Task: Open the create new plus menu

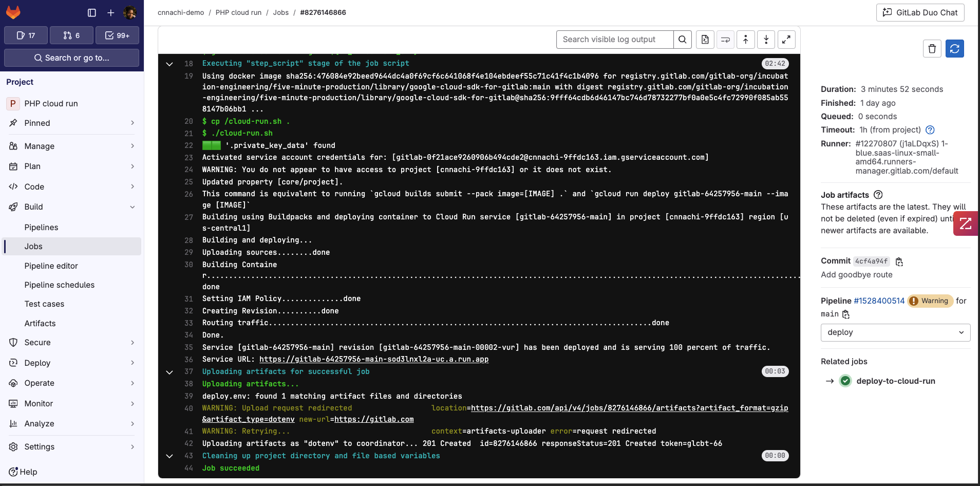Action: pyautogui.click(x=111, y=12)
